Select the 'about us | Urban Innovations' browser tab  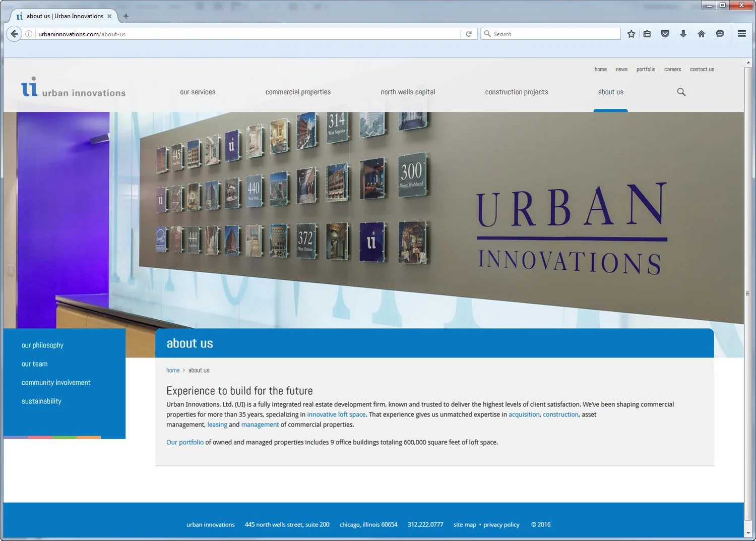(64, 16)
